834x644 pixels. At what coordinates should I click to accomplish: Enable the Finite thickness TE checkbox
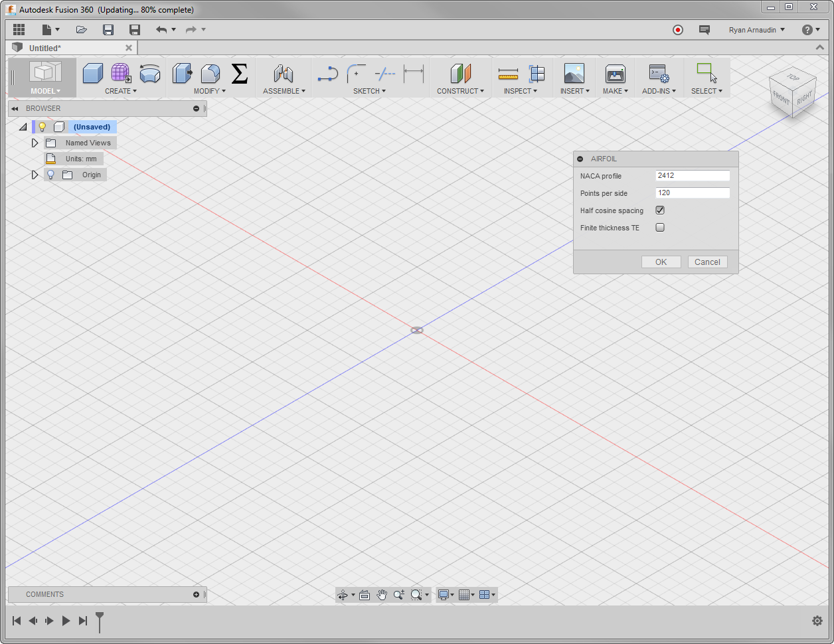coord(660,227)
